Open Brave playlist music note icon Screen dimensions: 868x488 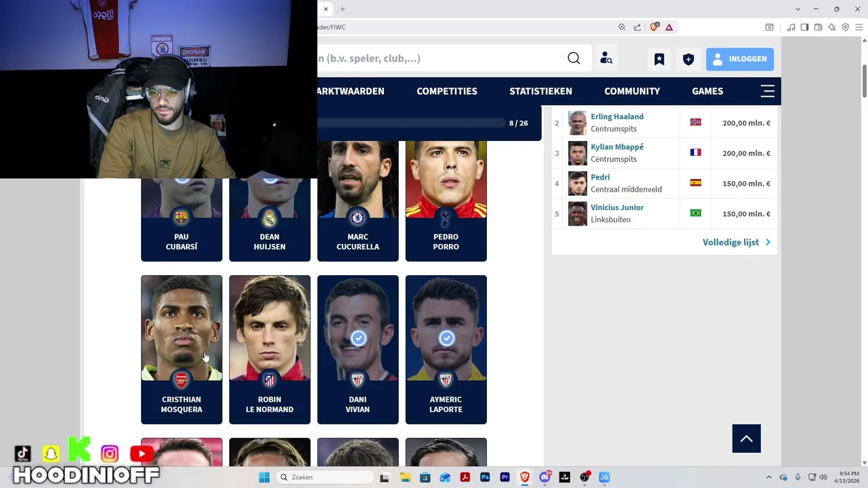pyautogui.click(x=791, y=27)
